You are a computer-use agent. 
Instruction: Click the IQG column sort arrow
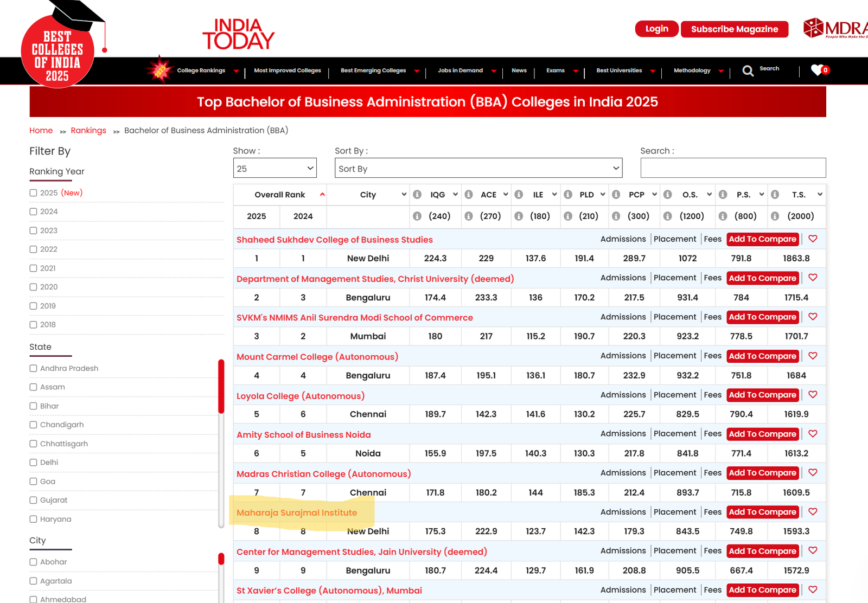(455, 195)
